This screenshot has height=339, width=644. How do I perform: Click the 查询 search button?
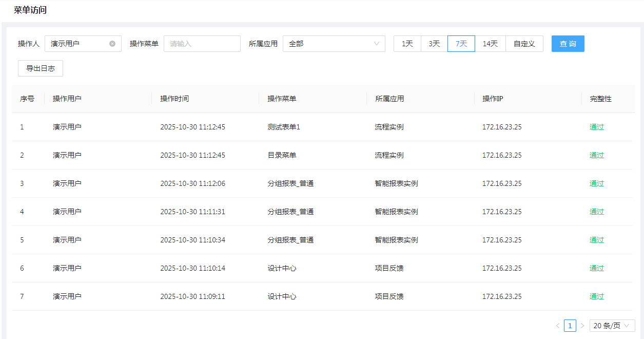pyautogui.click(x=568, y=44)
